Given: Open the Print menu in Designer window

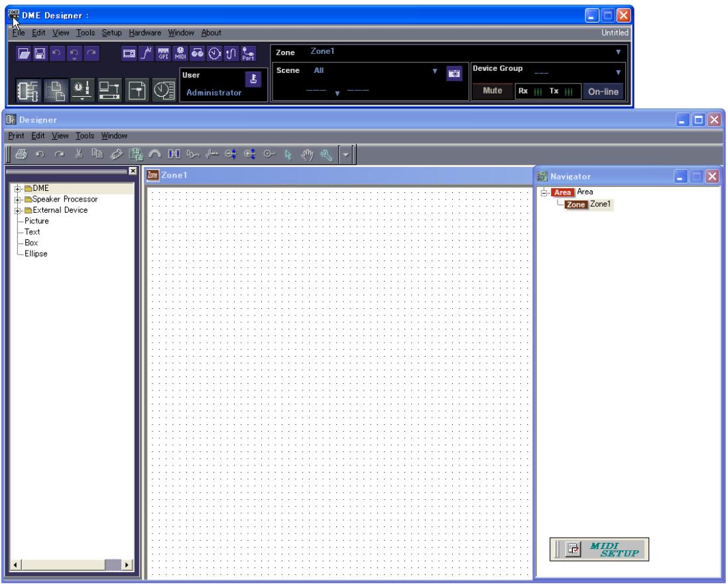Looking at the screenshot, I should 16,136.
